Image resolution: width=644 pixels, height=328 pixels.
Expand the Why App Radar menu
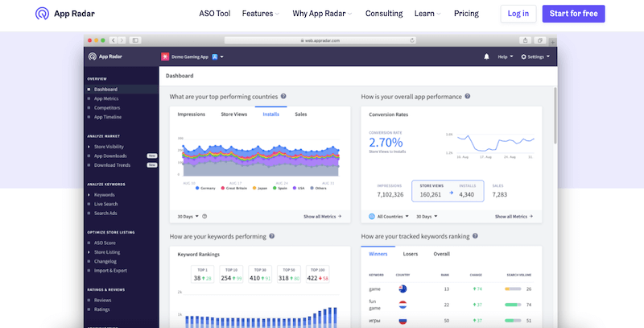point(322,14)
